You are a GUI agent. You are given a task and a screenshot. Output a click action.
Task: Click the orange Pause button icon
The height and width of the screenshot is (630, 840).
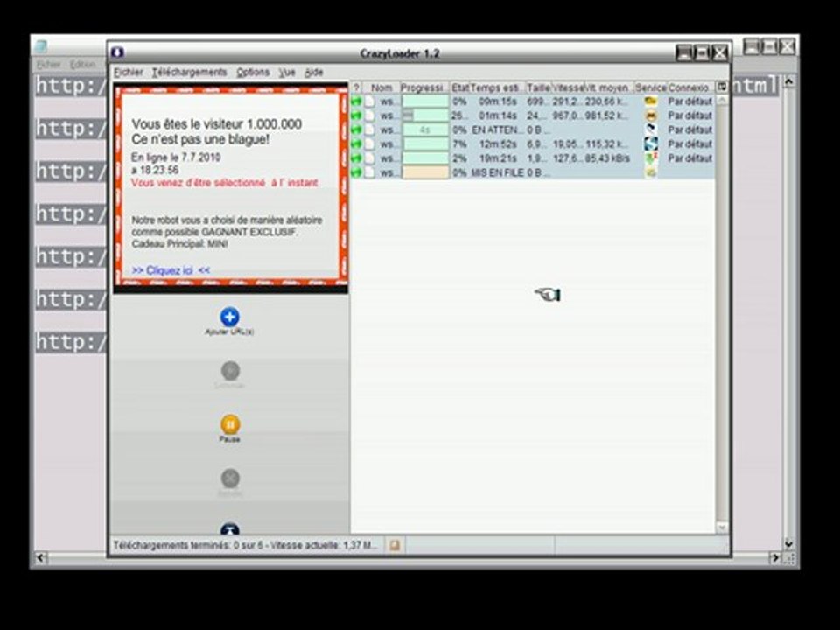click(x=230, y=424)
